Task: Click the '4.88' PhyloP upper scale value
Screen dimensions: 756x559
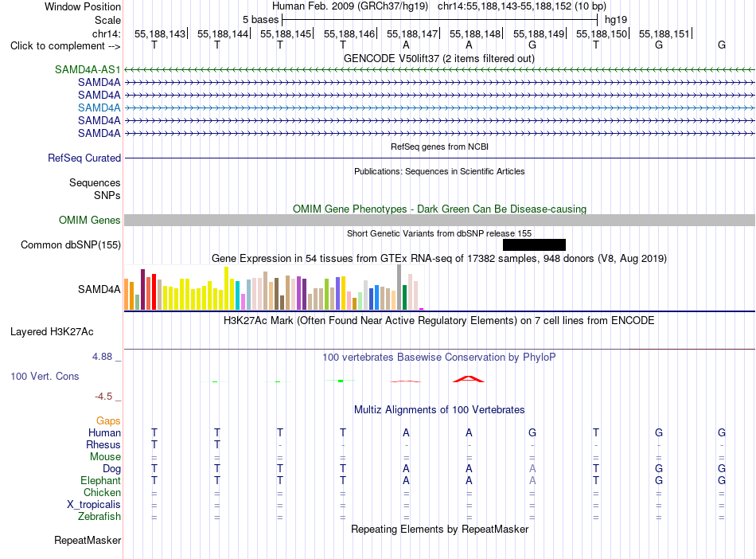Action: coord(102,357)
